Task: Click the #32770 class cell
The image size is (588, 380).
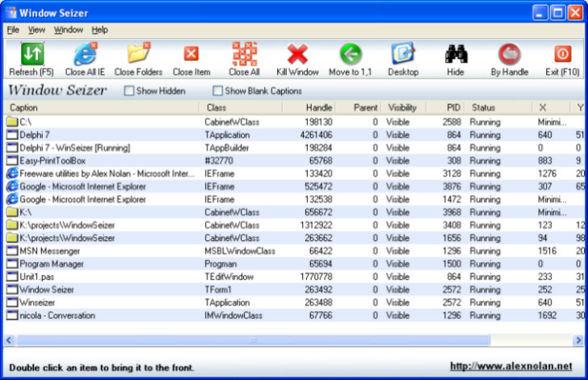Action: tap(219, 161)
